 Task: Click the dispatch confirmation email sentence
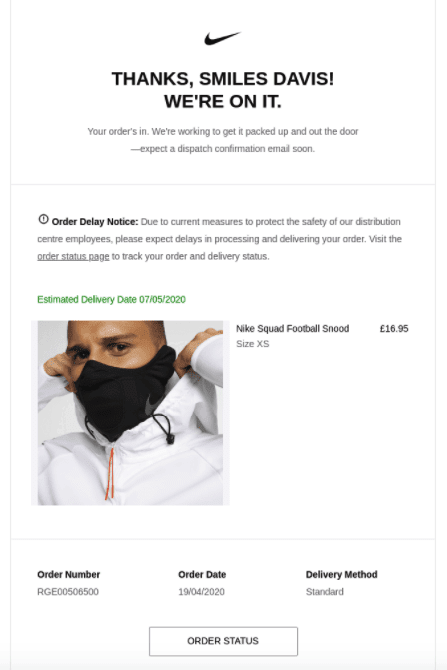coord(223,140)
